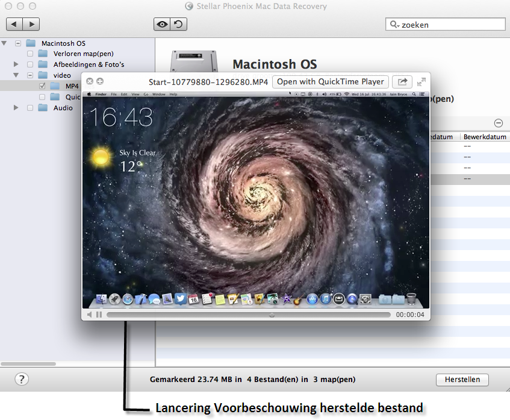Viewport: 510px width, 420px height.
Task: Mute the preview with speaker icon
Action: point(90,315)
